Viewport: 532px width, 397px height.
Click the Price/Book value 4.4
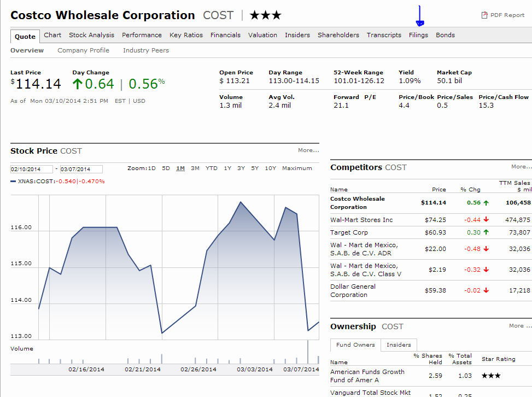404,106
